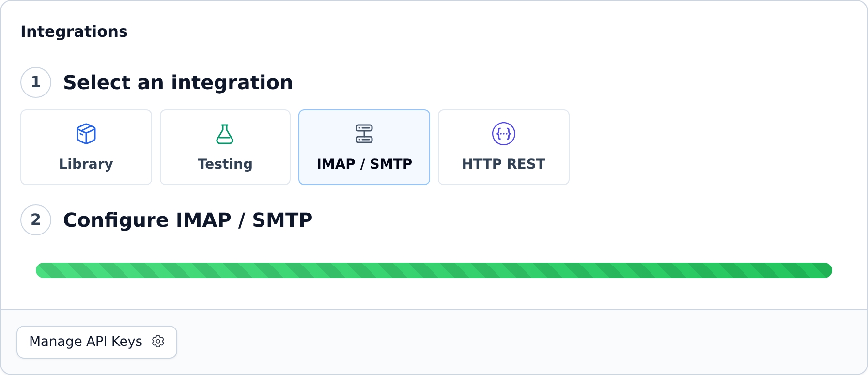
Task: Click the gear icon beside Manage API Keys
Action: pos(158,341)
